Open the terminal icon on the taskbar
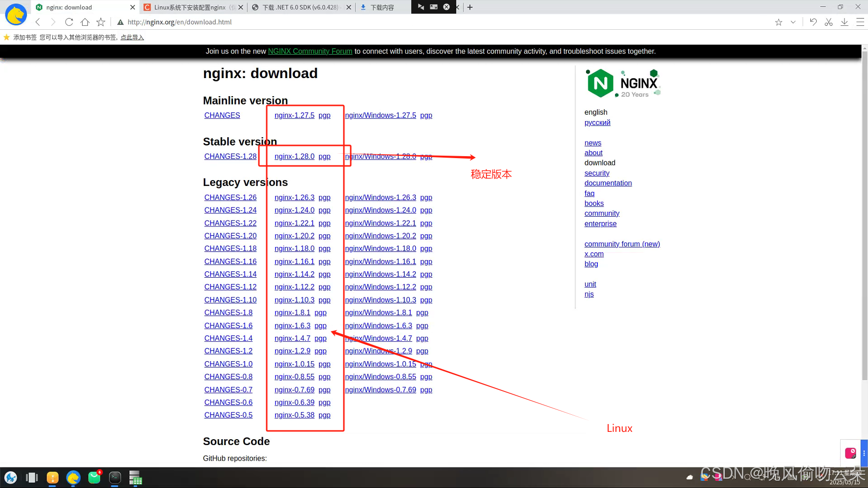 coord(115,478)
